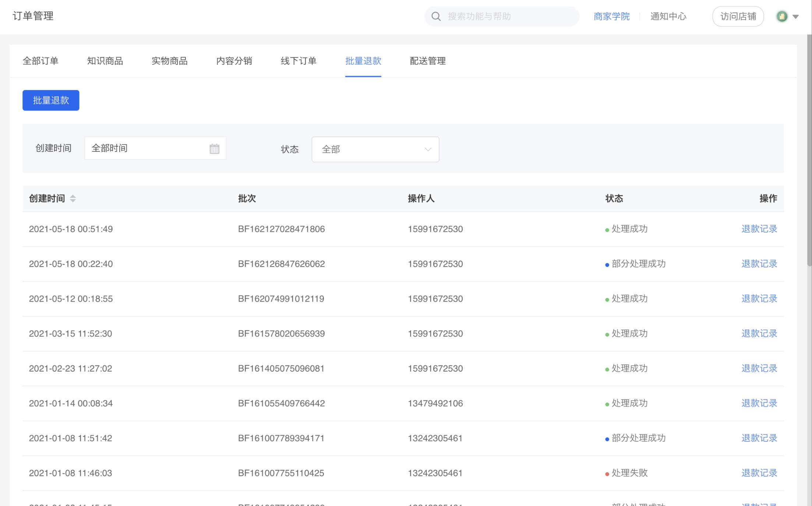Click the 订单管理 page title
Viewport: 812px width, 506px height.
(33, 16)
